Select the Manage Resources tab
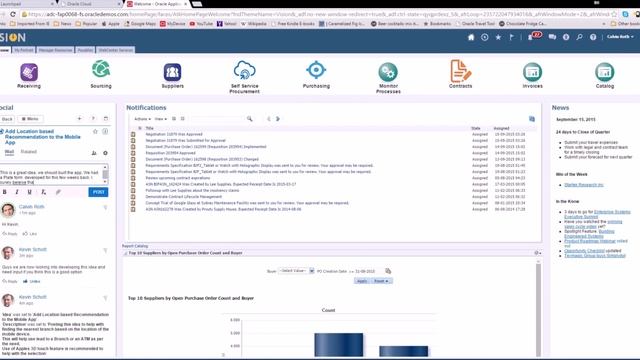This screenshot has height=360, width=640. tap(56, 50)
